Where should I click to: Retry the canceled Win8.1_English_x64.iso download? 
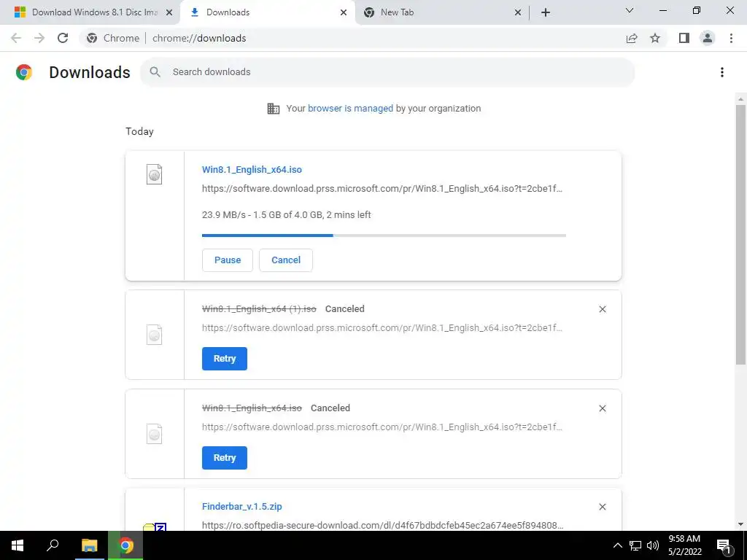[225, 458]
